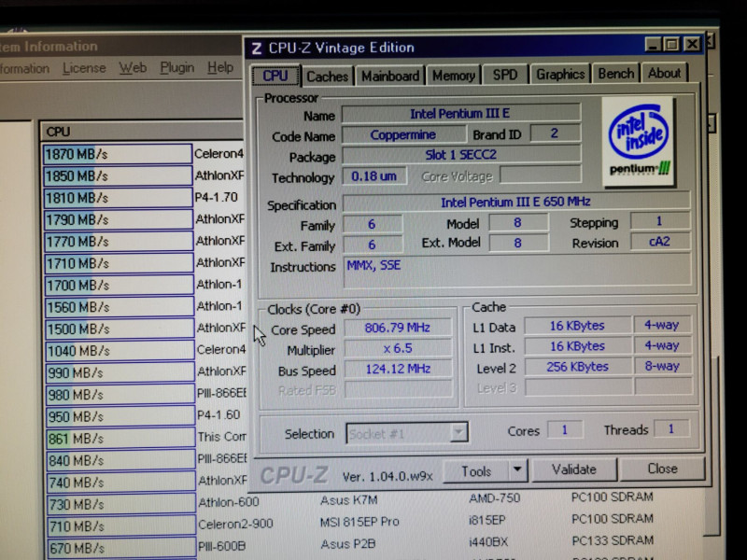Click the Code Name value Coppermine
The image size is (747, 560).
tap(403, 134)
